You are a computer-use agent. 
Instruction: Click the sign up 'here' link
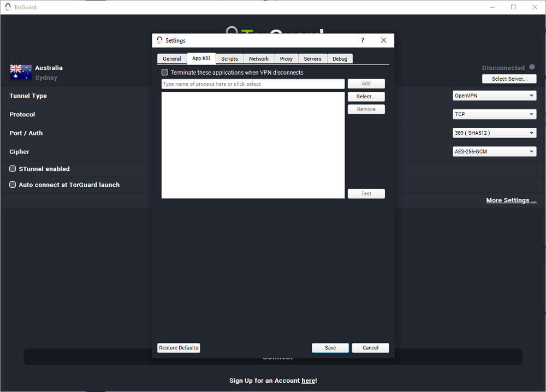308,381
